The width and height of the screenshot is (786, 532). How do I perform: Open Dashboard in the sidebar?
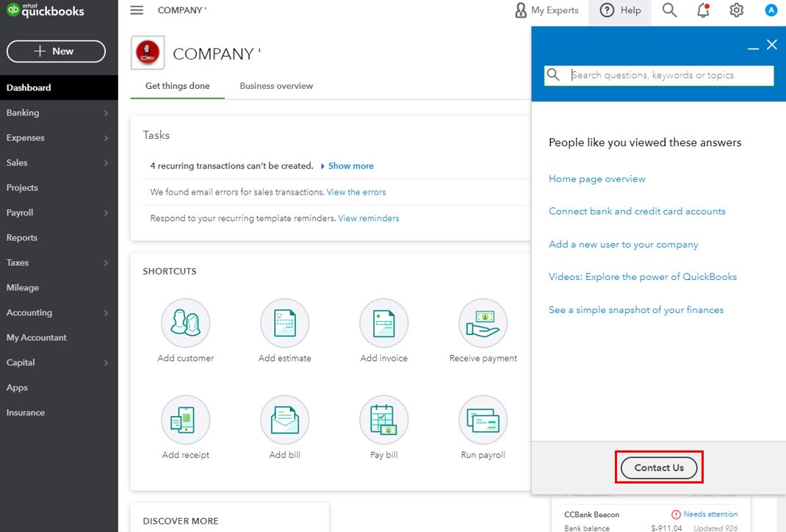point(60,87)
